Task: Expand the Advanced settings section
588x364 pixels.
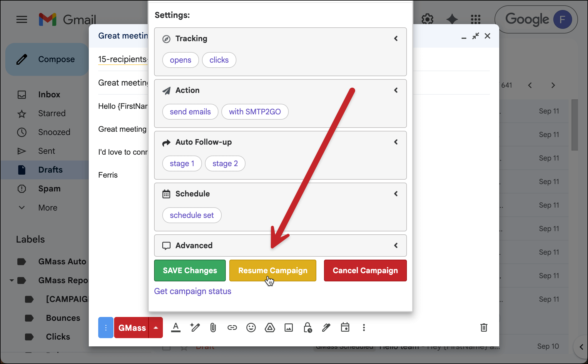Action: click(x=396, y=246)
